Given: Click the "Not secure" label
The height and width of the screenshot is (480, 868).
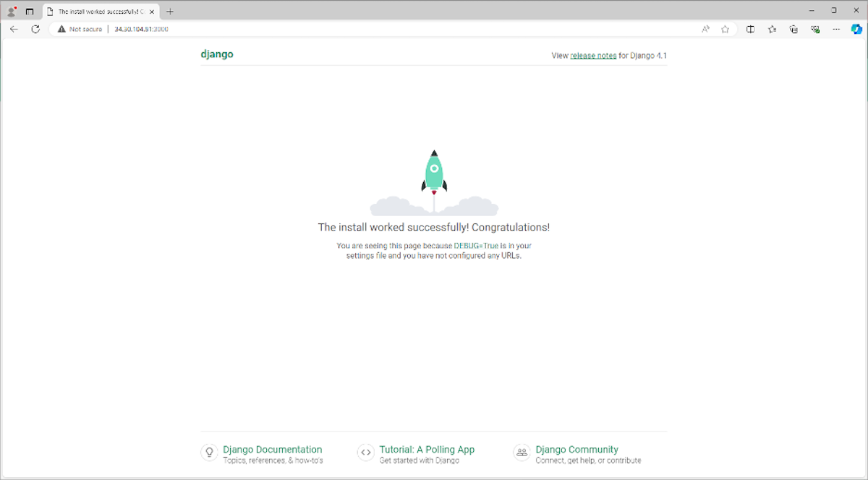Looking at the screenshot, I should pos(85,29).
